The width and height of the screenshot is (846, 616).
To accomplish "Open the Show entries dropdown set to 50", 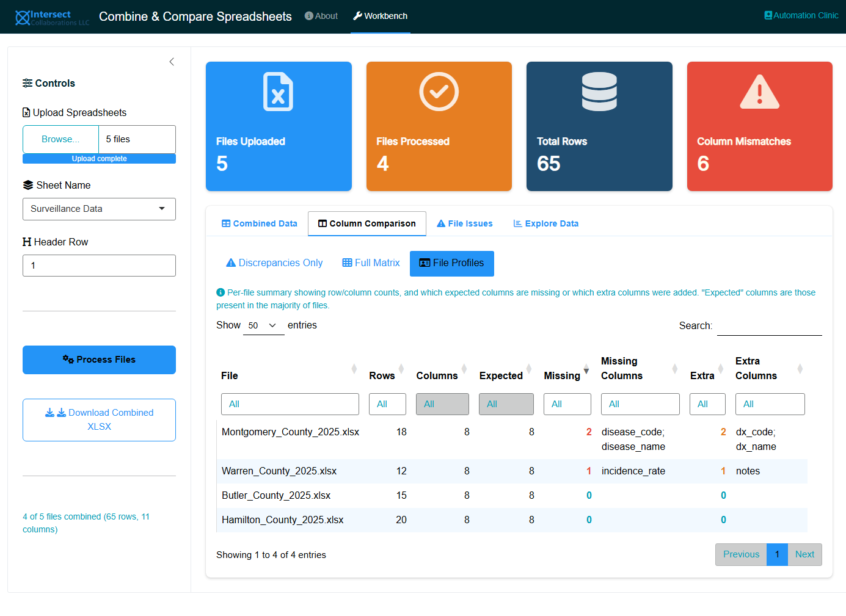I will [x=263, y=325].
